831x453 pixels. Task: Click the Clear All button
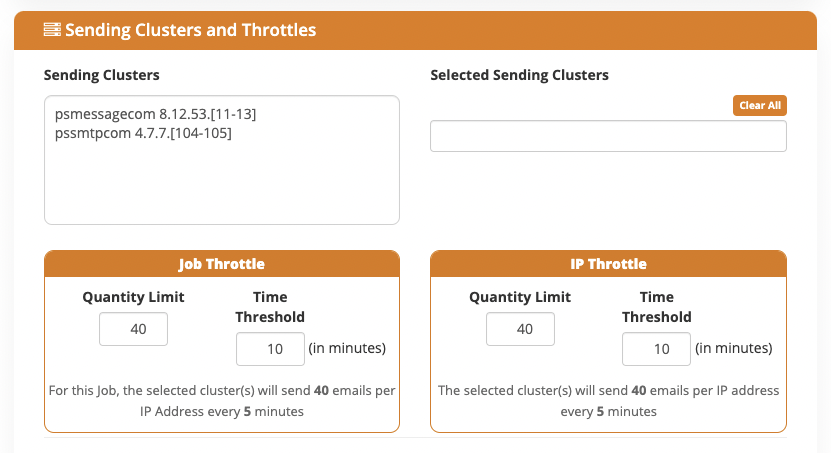(759, 105)
